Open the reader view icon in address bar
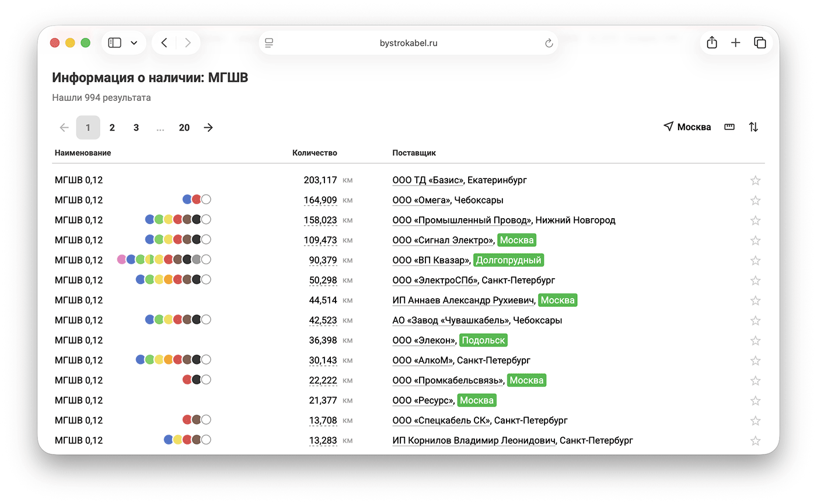Image resolution: width=817 pixels, height=504 pixels. (x=269, y=43)
